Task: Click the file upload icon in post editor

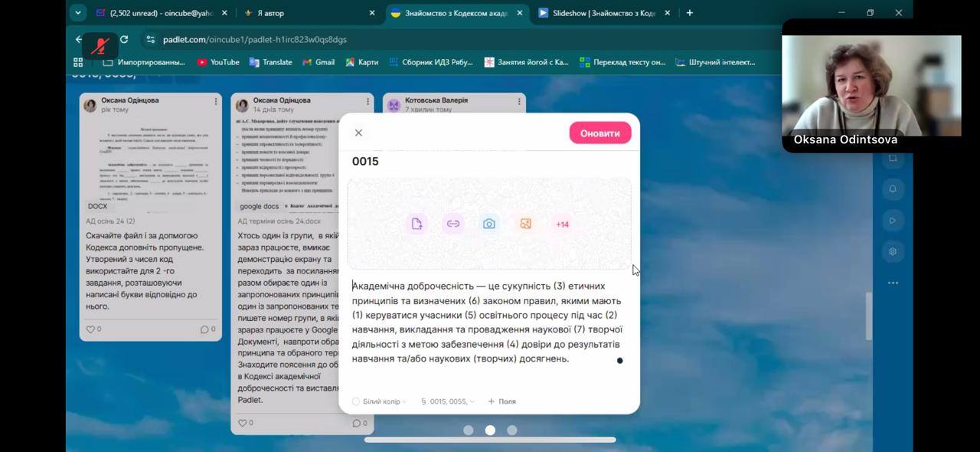Action: (416, 224)
